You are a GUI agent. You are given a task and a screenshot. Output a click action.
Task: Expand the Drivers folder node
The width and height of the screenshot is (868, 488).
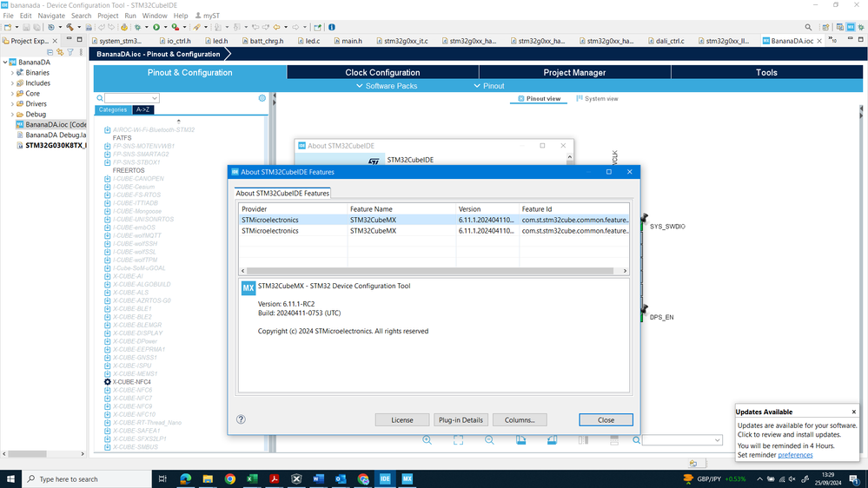tap(12, 104)
